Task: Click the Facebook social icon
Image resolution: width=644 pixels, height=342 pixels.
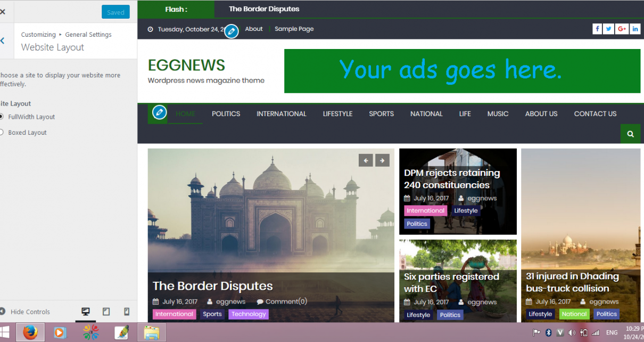Action: 597,29
